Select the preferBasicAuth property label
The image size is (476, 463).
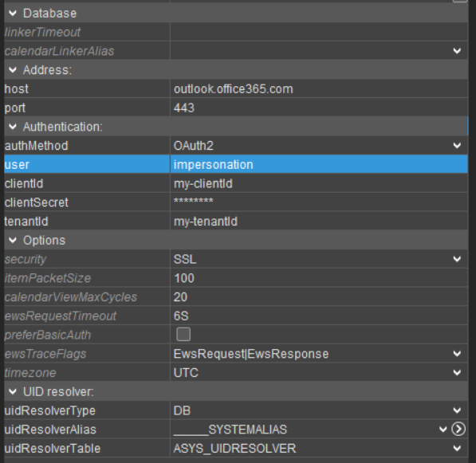pyautogui.click(x=48, y=335)
